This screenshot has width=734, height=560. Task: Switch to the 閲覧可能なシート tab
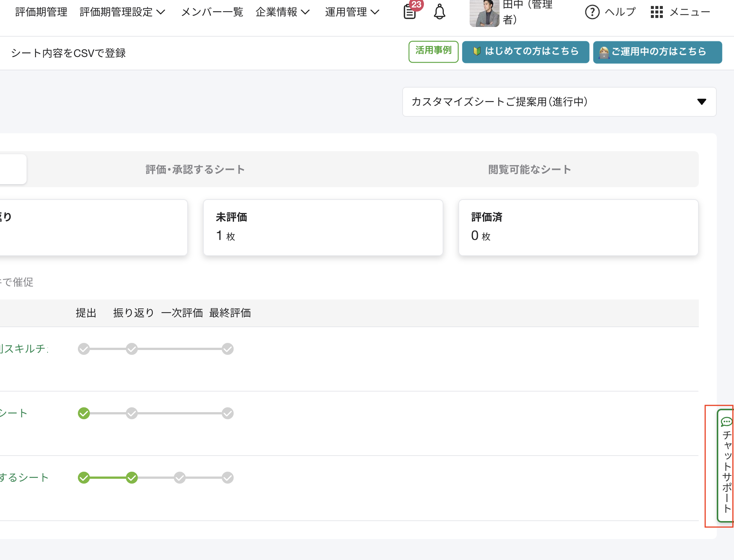[x=530, y=170]
